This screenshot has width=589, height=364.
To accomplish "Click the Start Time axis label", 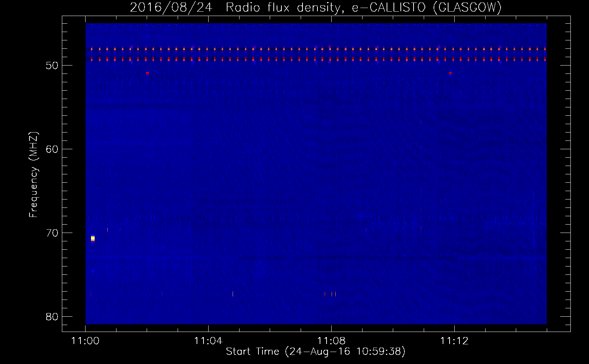I will 316,351.
